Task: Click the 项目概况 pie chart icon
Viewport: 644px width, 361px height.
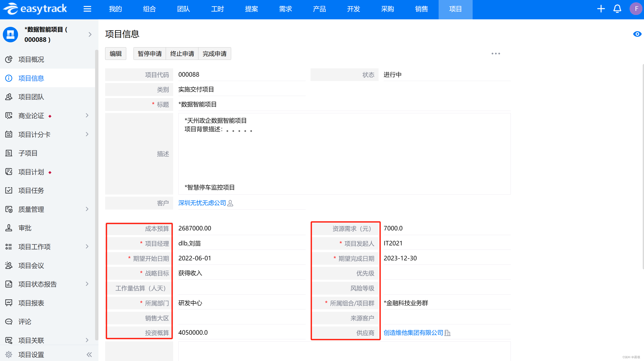Action: [x=9, y=59]
